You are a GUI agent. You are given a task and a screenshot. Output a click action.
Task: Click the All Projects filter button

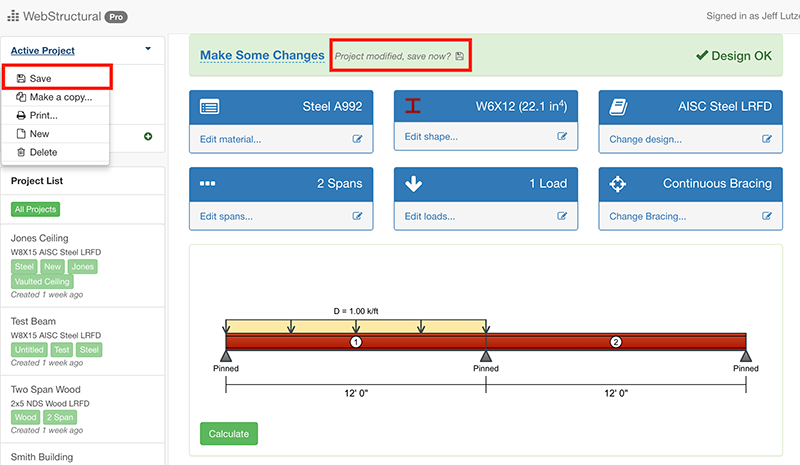35,209
